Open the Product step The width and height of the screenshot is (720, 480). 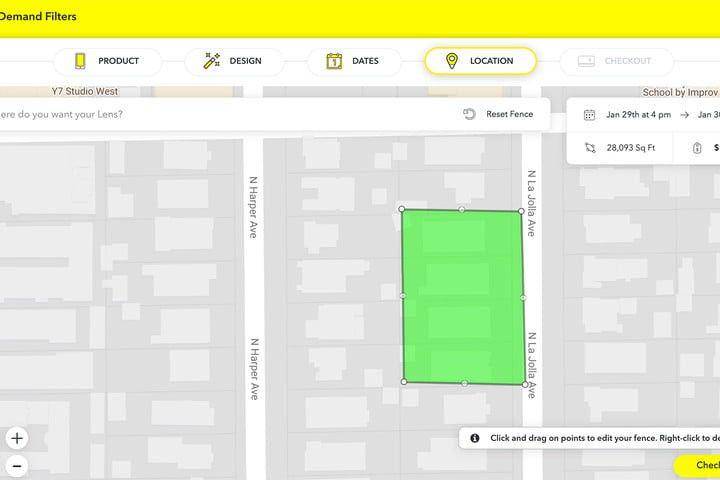108,61
